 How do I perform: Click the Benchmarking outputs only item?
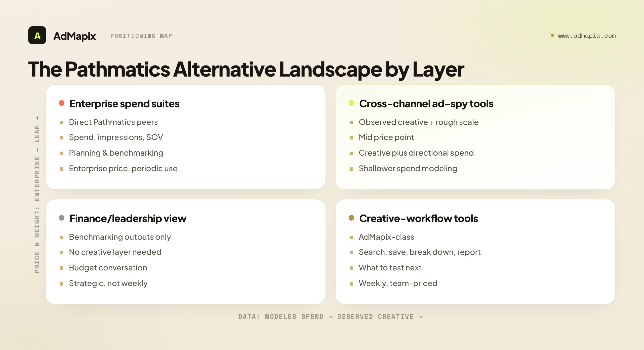[x=120, y=237]
